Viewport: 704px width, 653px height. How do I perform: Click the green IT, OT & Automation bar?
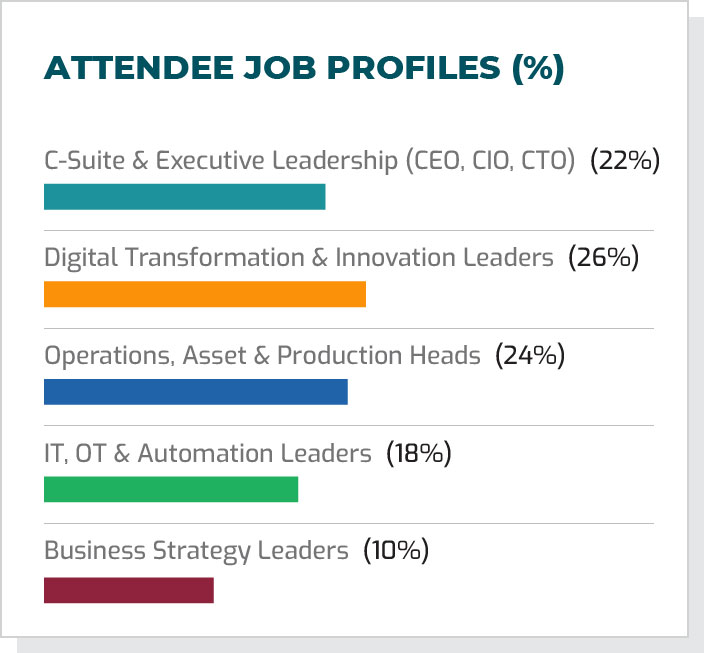point(171,489)
